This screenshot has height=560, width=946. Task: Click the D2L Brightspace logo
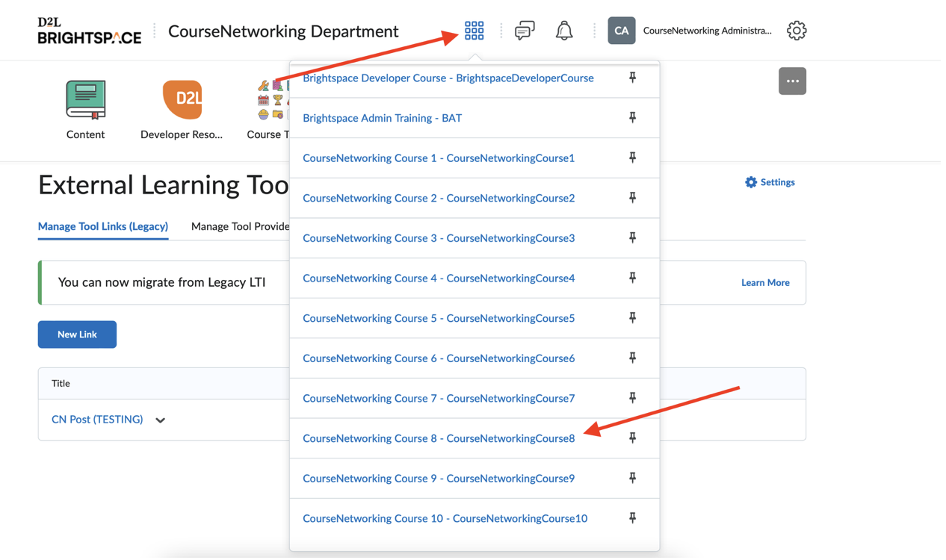tap(89, 31)
